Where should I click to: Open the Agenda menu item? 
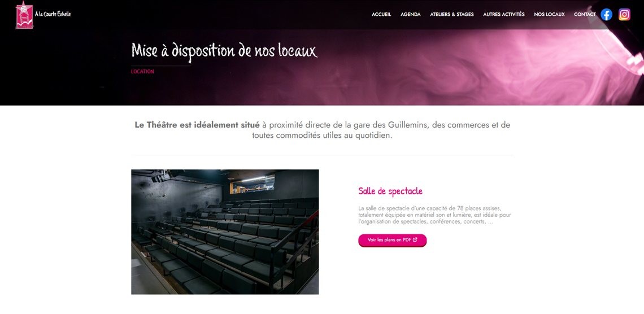(x=410, y=14)
